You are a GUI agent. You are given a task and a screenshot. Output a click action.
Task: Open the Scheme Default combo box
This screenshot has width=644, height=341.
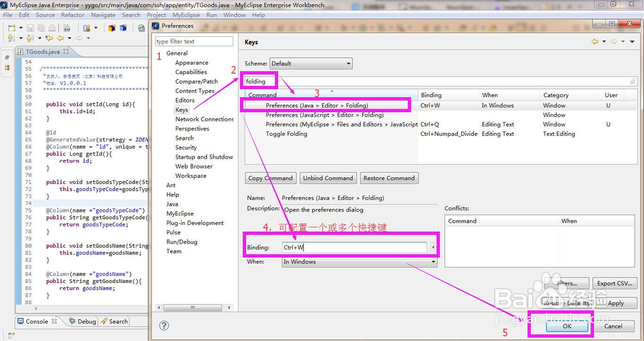(x=311, y=63)
